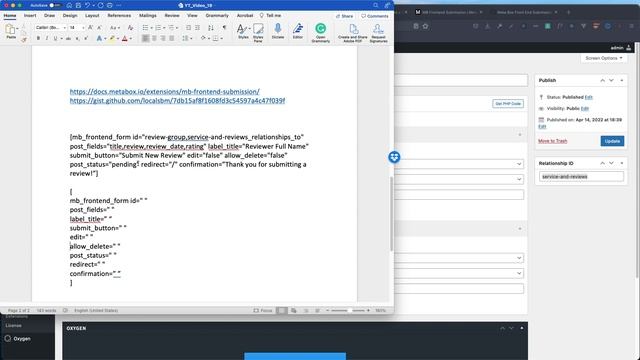
Task: Click the highlight color pen icon
Action: 111,38
